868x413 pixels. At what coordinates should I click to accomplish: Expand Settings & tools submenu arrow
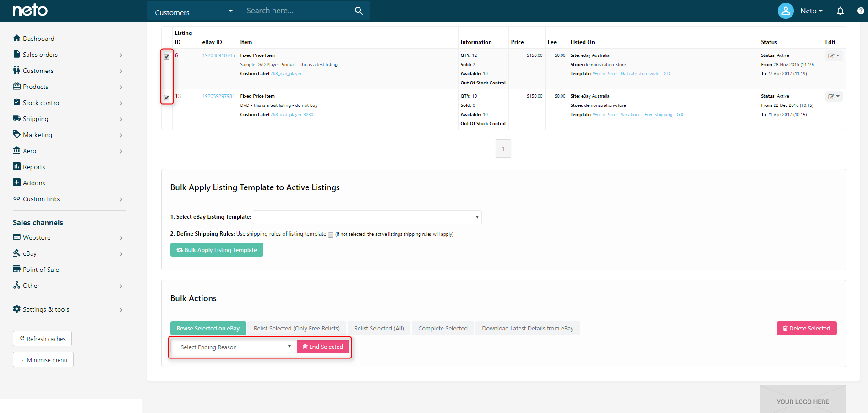(121, 310)
